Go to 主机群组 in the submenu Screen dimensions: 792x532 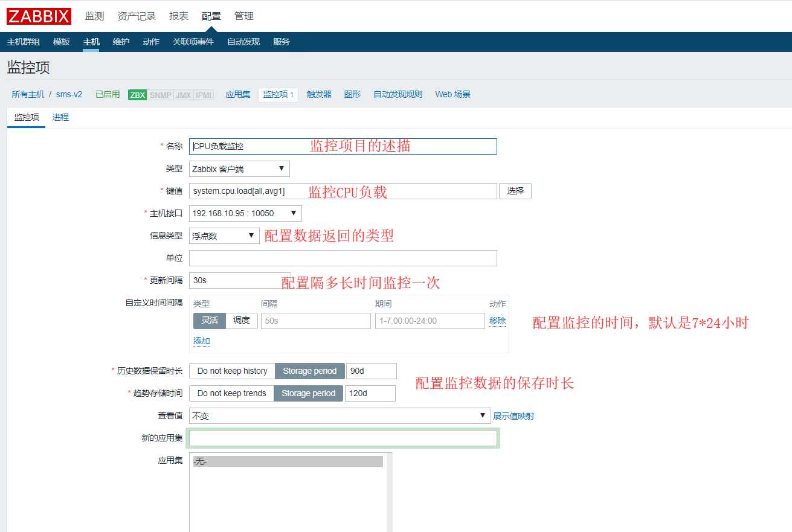24,42
